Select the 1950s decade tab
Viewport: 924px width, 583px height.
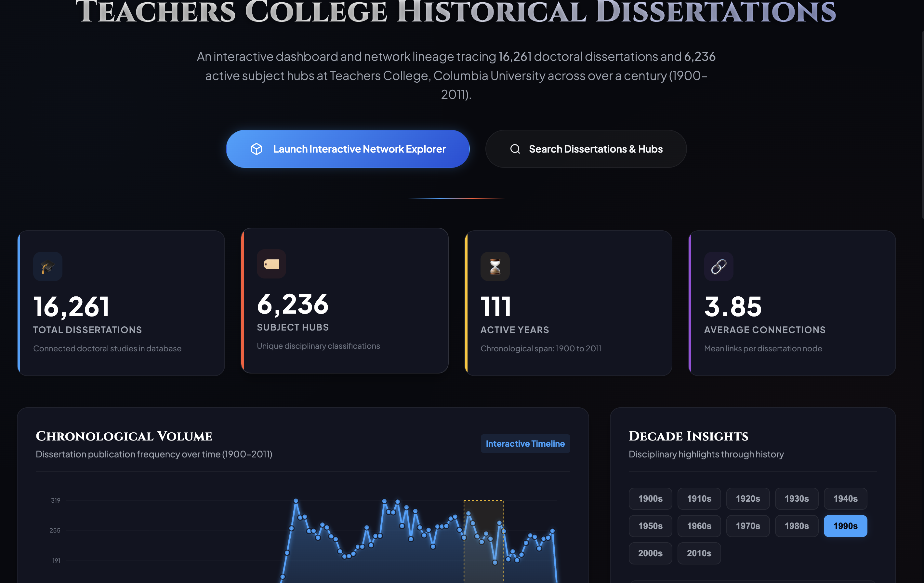click(650, 526)
